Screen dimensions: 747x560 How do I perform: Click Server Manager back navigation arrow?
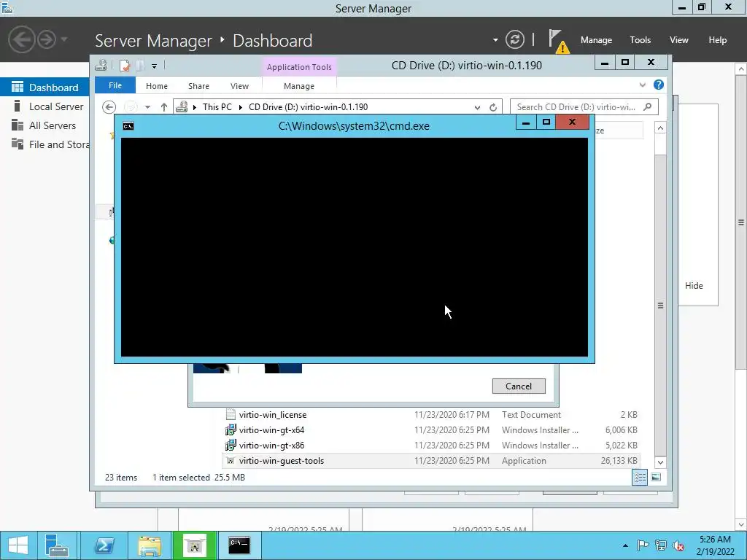pos(21,39)
